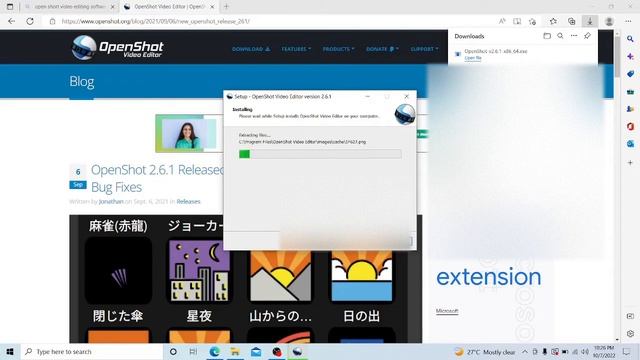Click Open file under OpenShot installer download
The width and height of the screenshot is (640, 360).
[x=473, y=58]
